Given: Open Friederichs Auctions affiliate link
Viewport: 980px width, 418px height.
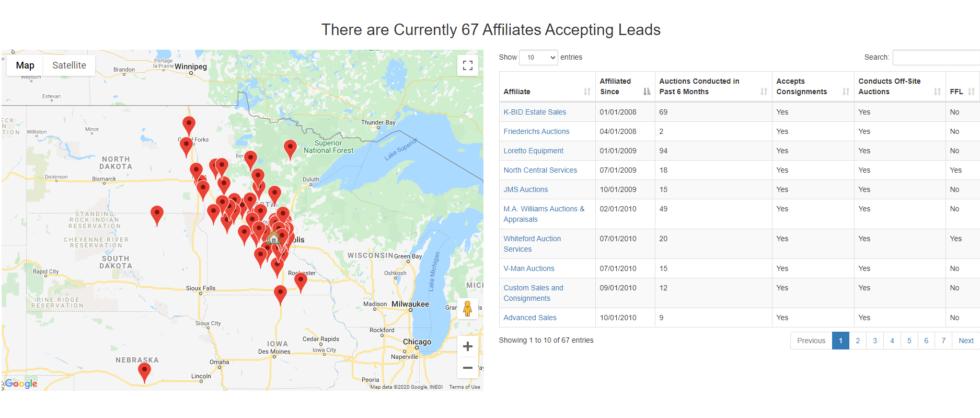Looking at the screenshot, I should tap(536, 131).
